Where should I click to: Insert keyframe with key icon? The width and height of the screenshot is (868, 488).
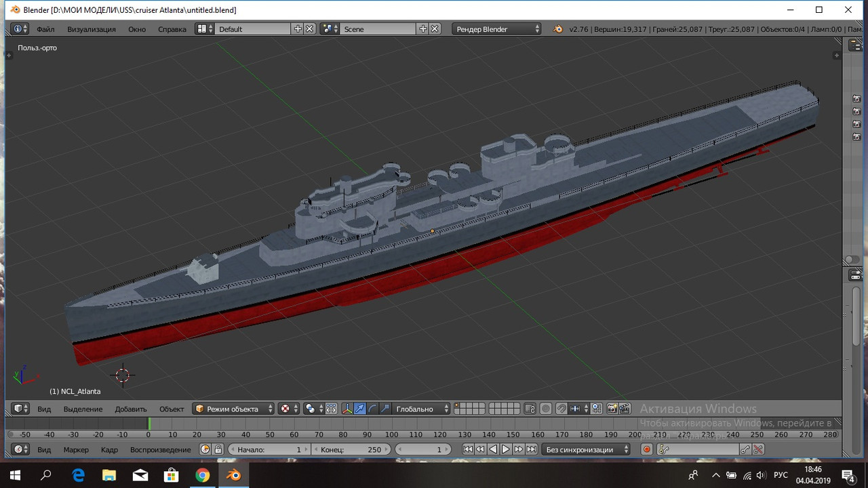pyautogui.click(x=746, y=449)
